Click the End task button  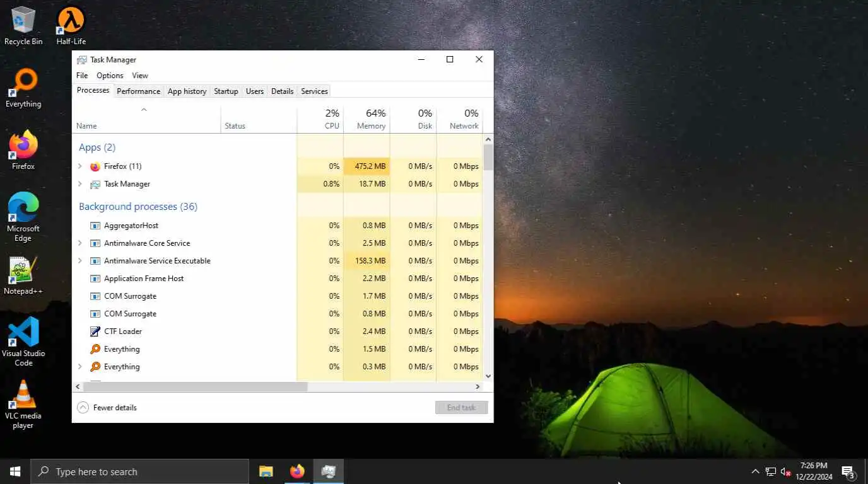click(461, 408)
